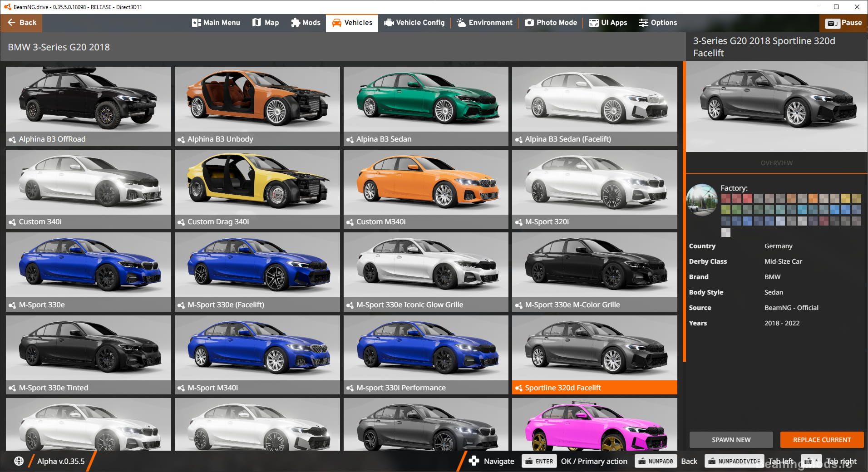
Task: Click the config icon before M-Sport M340i
Action: 181,388
